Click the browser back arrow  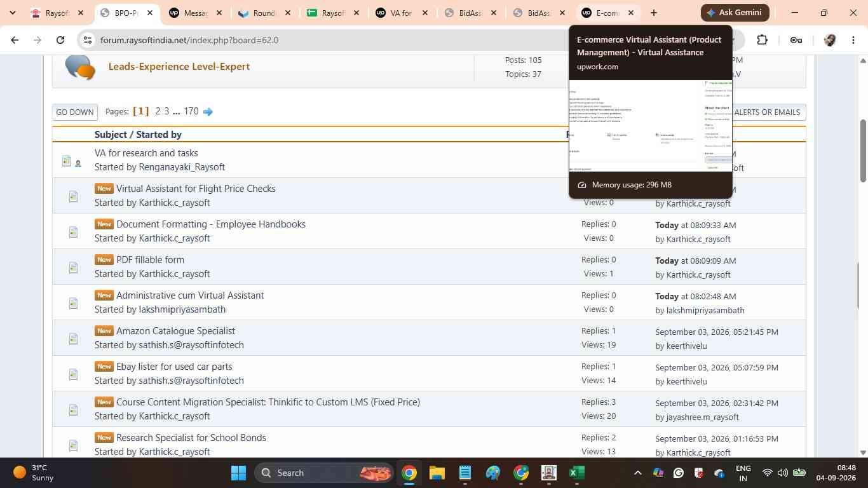[x=15, y=40]
